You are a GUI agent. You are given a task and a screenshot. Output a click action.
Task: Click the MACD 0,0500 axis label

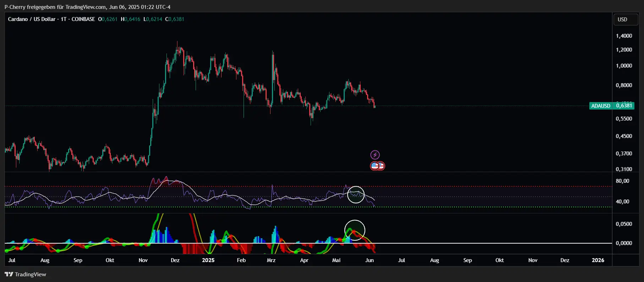[624, 224]
